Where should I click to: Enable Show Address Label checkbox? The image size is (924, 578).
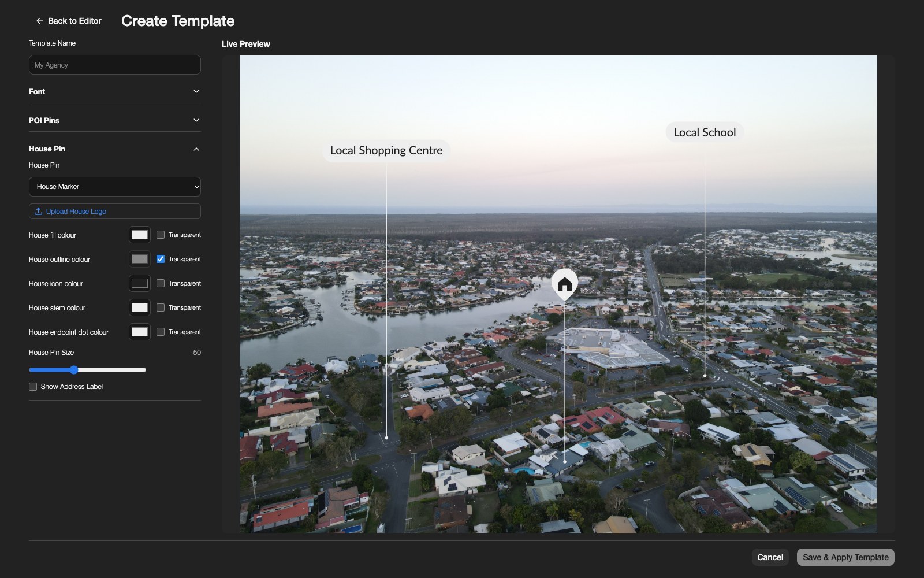point(33,387)
